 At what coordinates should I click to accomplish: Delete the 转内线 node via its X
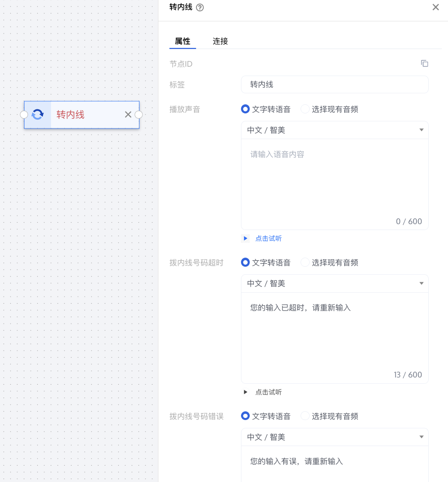pyautogui.click(x=128, y=115)
